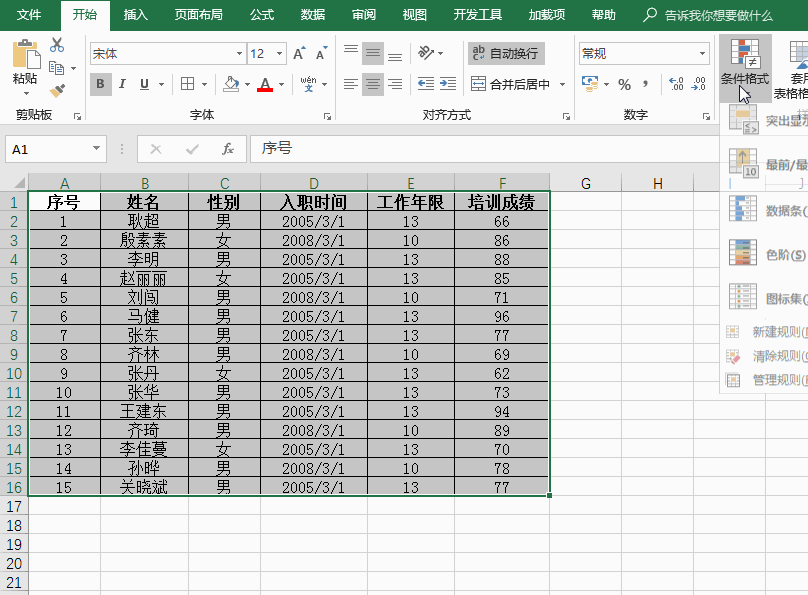Switch to the 视图 tab
The image size is (808, 595).
coord(414,15)
